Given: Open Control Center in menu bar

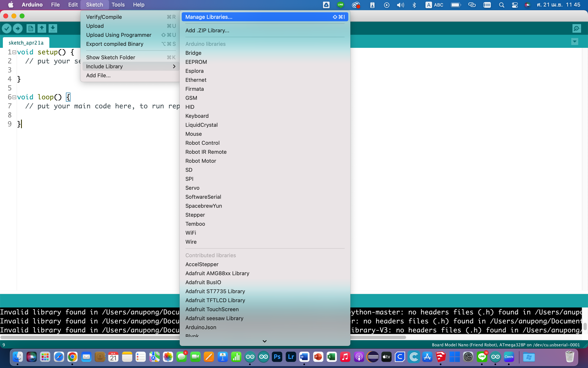Looking at the screenshot, I should [515, 5].
